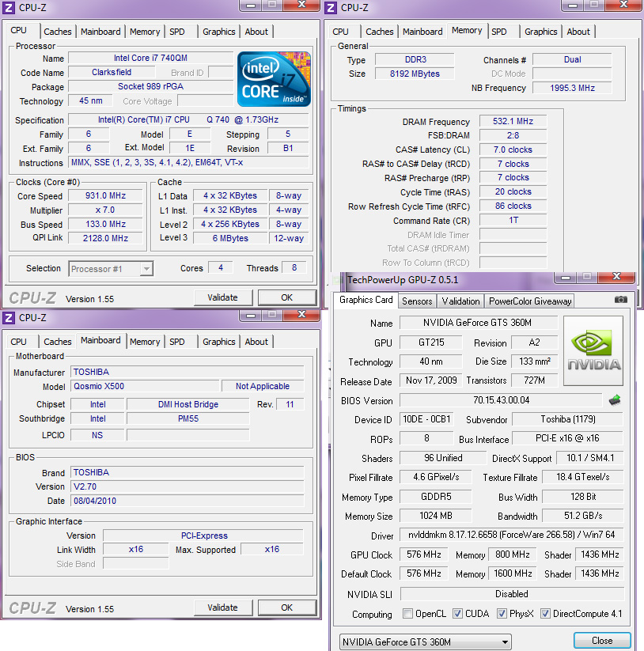Toggle the PhysX checkbox
Screen dimensions: 644x651
pyautogui.click(x=502, y=613)
